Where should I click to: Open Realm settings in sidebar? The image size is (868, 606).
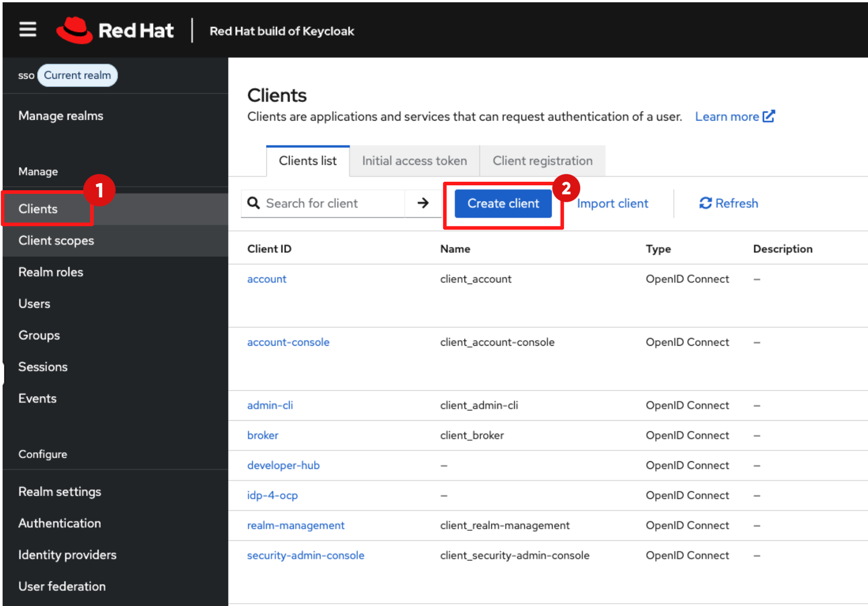(60, 492)
